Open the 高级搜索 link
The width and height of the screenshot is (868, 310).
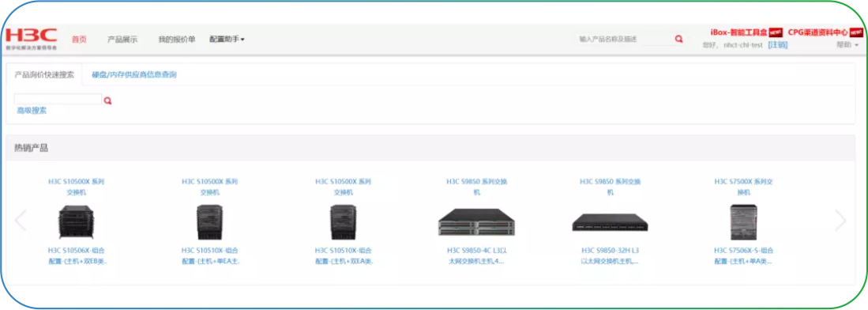coord(32,111)
